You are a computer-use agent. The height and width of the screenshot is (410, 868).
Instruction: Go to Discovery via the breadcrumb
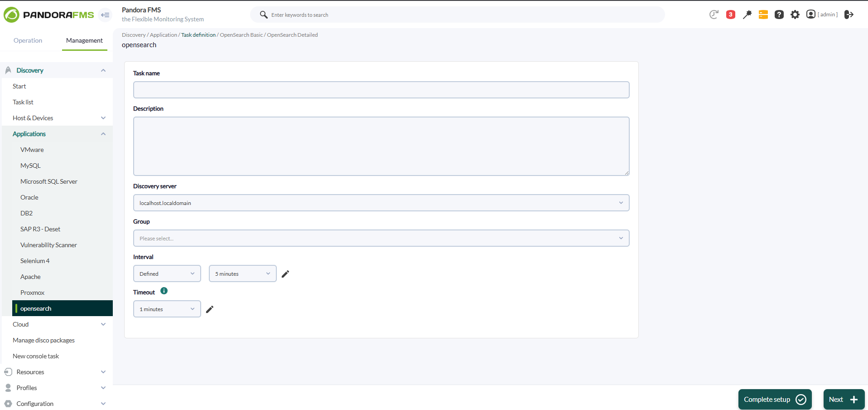click(134, 35)
